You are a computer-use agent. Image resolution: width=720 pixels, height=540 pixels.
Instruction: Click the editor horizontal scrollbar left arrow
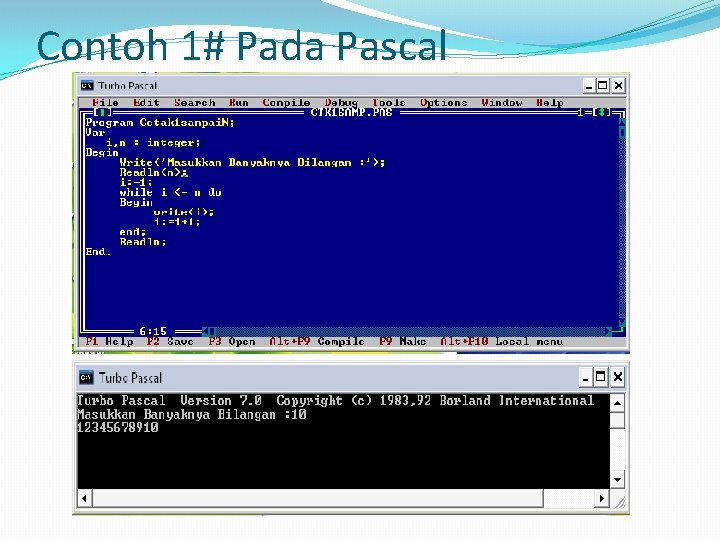pos(206,331)
